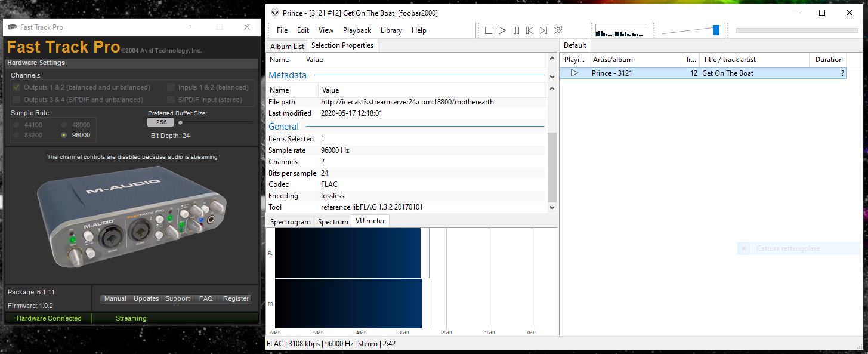Viewport: 868px width, 354px height.
Task: Select the Prince - 3121 playlist row
Action: coord(703,73)
